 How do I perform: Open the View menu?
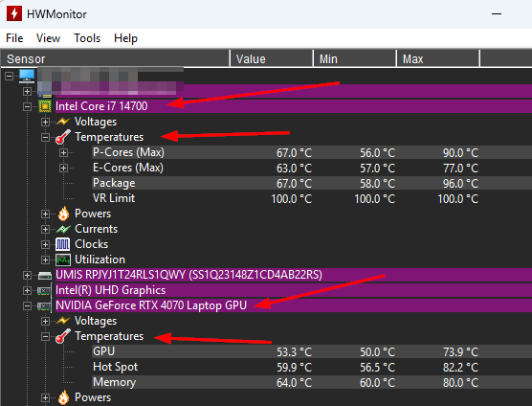tap(48, 38)
